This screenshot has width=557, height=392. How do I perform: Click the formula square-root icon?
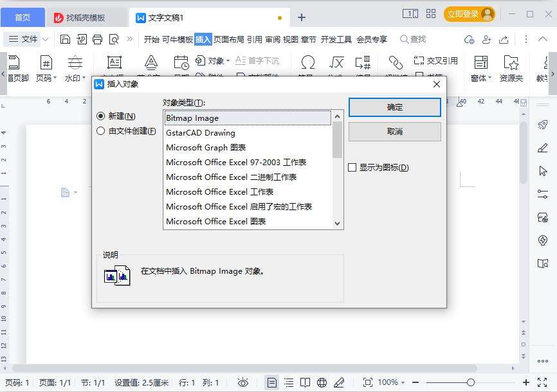[x=336, y=62]
